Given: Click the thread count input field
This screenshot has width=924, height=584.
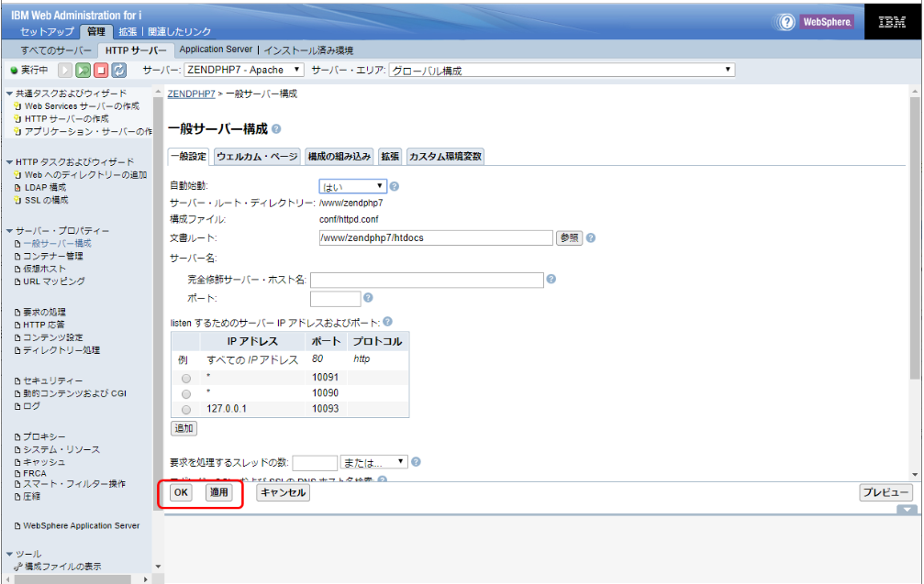Looking at the screenshot, I should (316, 463).
